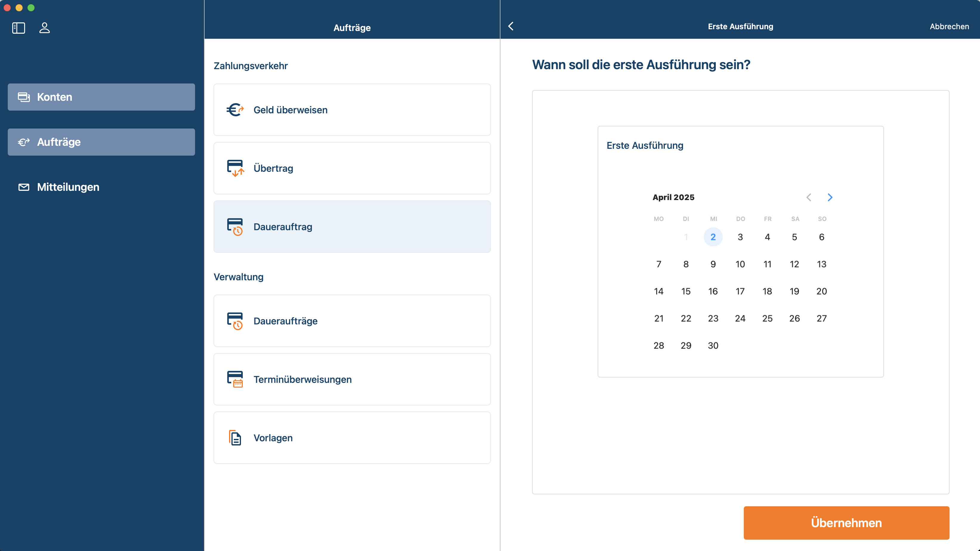980x551 pixels.
Task: Click the Aufträge euro icon in sidebar
Action: pyautogui.click(x=24, y=142)
